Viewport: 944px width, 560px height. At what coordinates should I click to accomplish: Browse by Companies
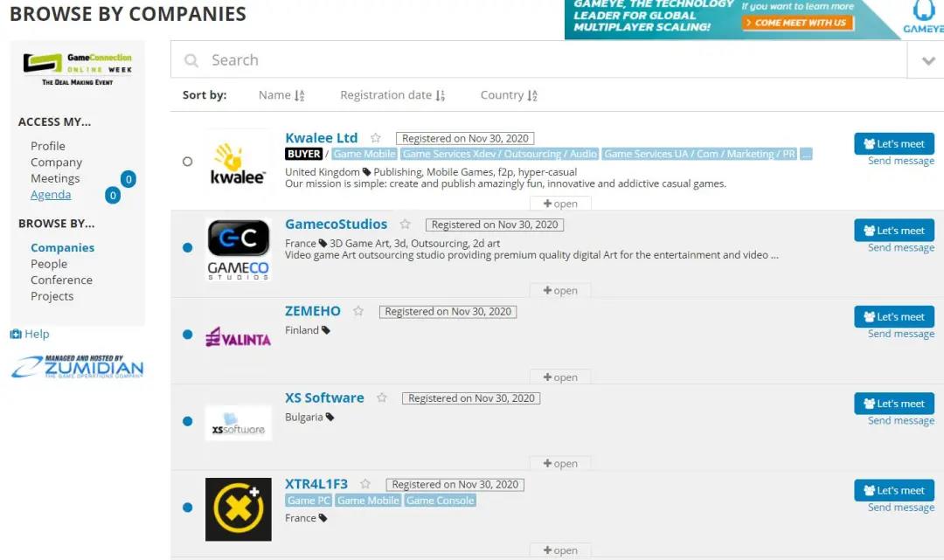coord(63,247)
